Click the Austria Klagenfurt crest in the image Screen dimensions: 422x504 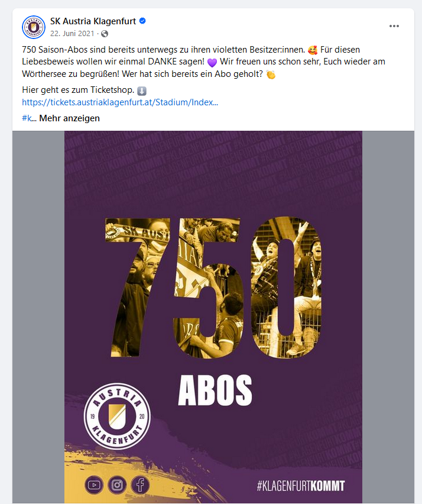[x=117, y=416]
